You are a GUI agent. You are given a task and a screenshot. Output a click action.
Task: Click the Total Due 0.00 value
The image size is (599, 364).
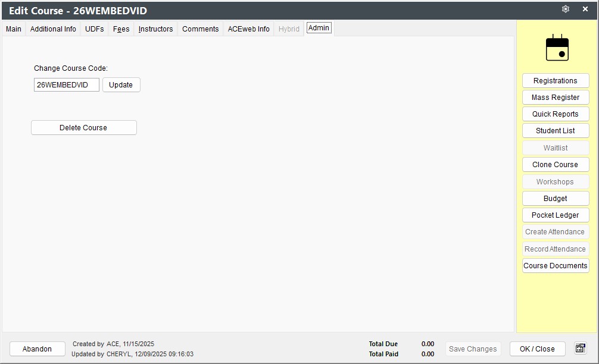(x=428, y=344)
